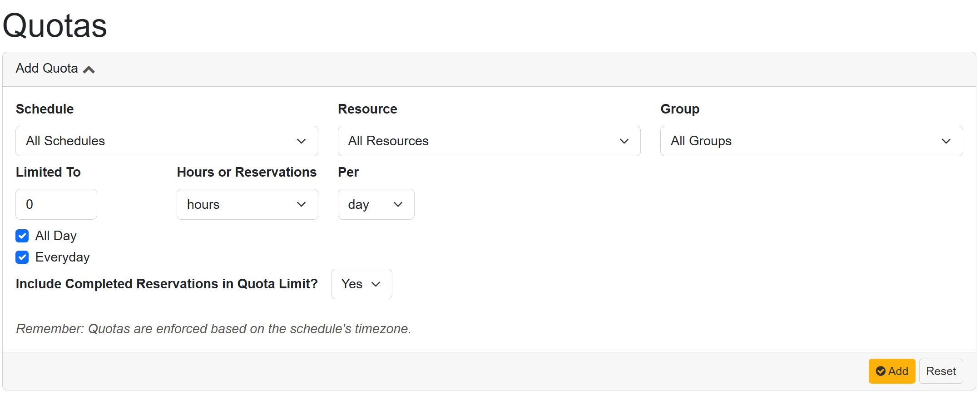
Task: Expand the Per day dropdown
Action: pyautogui.click(x=376, y=204)
